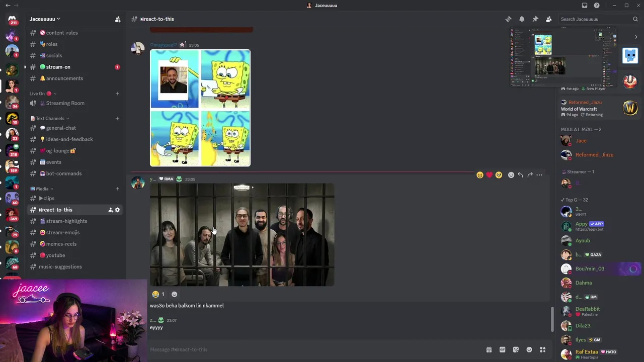Open Appy app member profile
The image size is (644, 362).
click(x=600, y=226)
